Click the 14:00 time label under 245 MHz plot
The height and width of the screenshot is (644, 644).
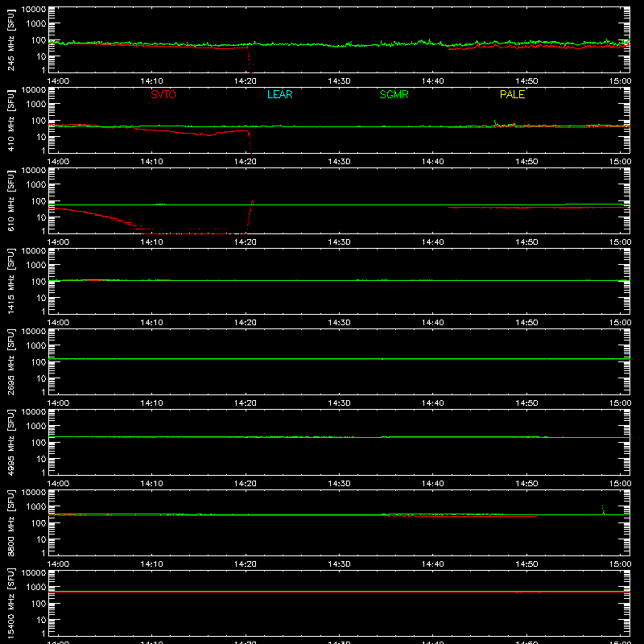(x=58, y=81)
